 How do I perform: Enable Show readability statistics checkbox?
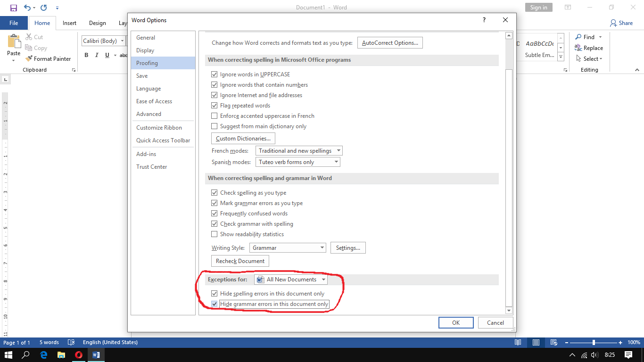(215, 234)
